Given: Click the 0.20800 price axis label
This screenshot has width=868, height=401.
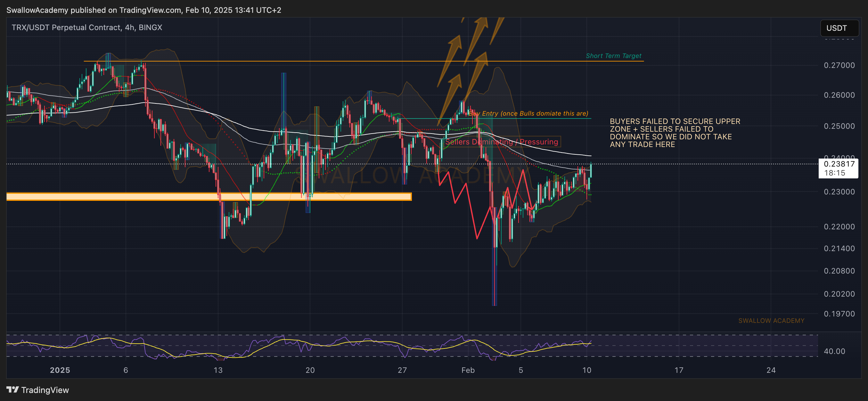Looking at the screenshot, I should (x=839, y=271).
